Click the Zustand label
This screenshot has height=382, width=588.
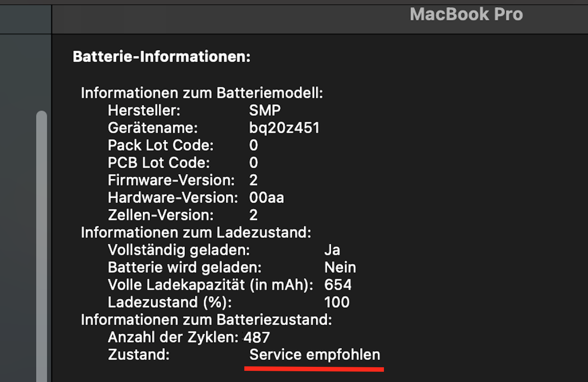[139, 355]
